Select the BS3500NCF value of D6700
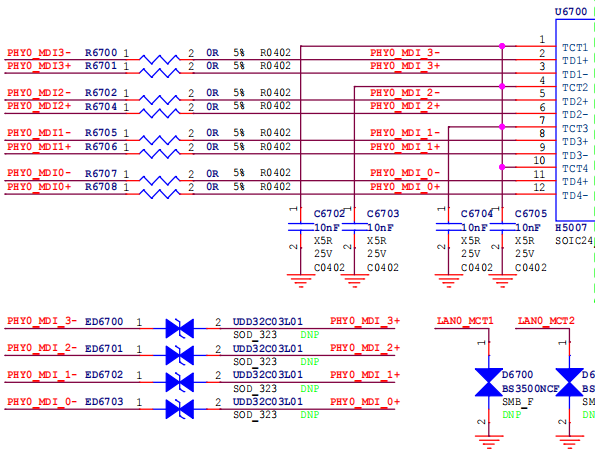The height and width of the screenshot is (452, 595). 530,389
